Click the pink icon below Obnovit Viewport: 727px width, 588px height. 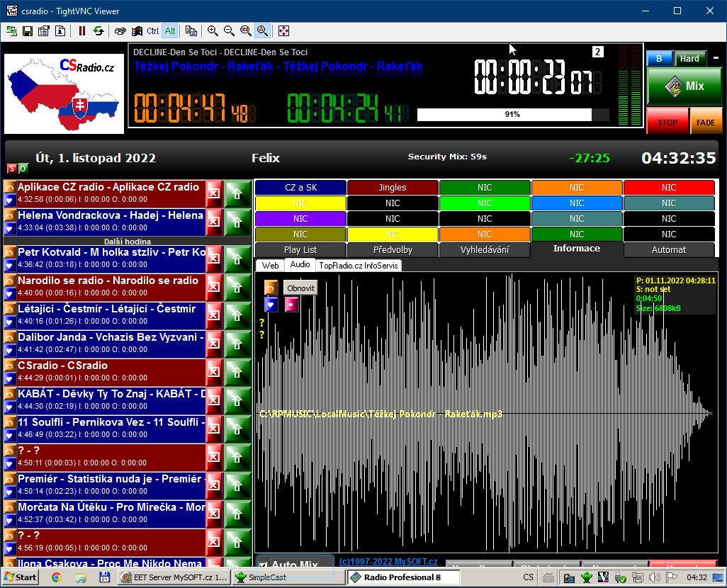(x=292, y=304)
